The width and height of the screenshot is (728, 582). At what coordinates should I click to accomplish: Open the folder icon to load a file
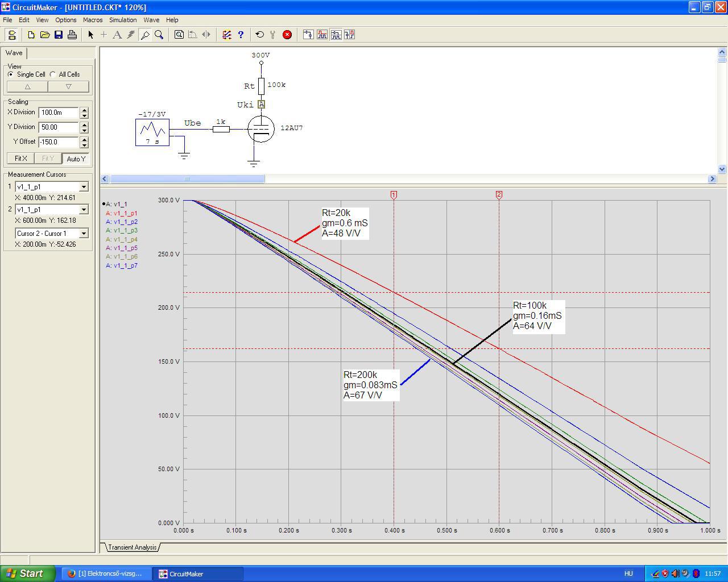pyautogui.click(x=45, y=35)
